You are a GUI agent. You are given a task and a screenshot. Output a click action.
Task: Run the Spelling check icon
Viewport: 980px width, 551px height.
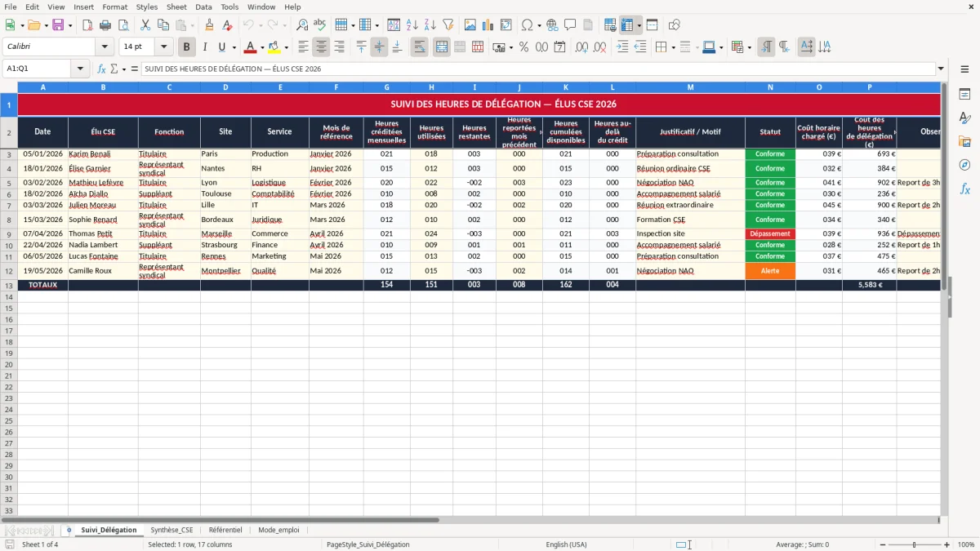[x=319, y=25]
